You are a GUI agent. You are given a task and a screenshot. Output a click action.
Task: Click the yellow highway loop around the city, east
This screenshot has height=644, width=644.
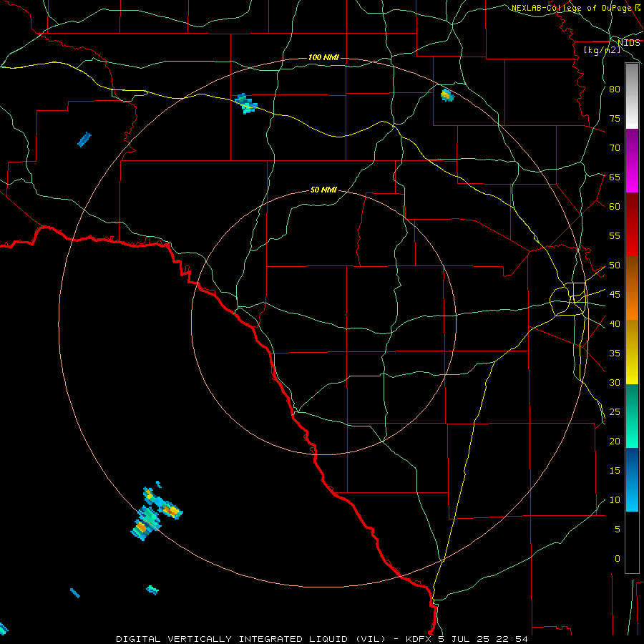point(568,299)
